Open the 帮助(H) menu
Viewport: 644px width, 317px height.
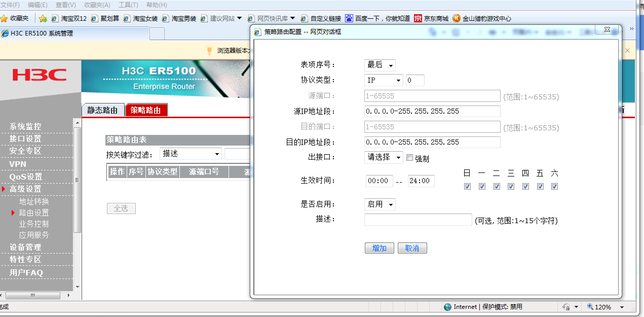(157, 5)
